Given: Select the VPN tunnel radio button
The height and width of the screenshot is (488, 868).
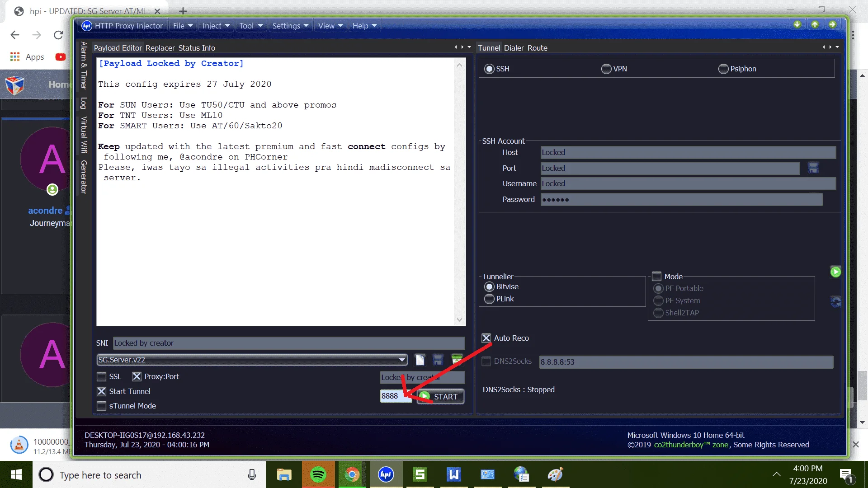Looking at the screenshot, I should 606,69.
